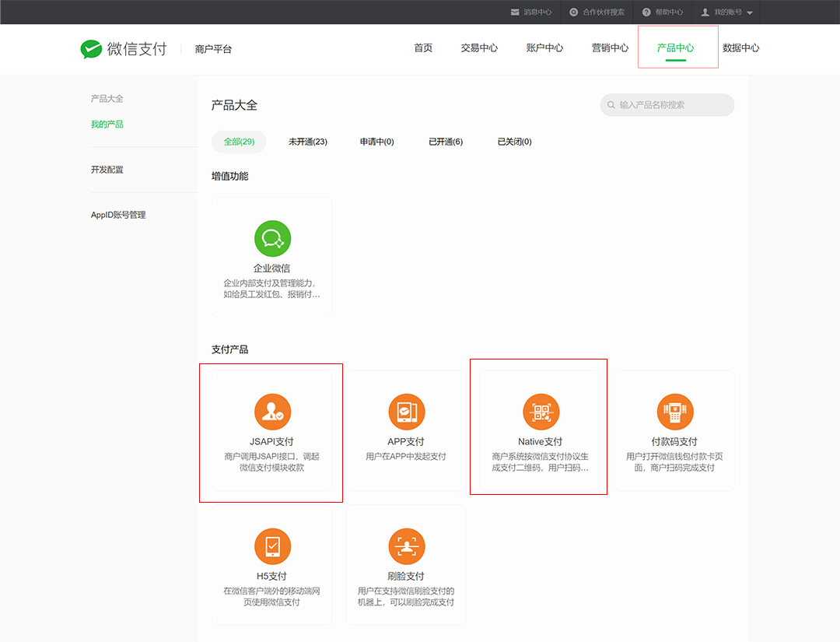Click the 消息中心 link in top bar
840x642 pixels.
[x=538, y=12]
